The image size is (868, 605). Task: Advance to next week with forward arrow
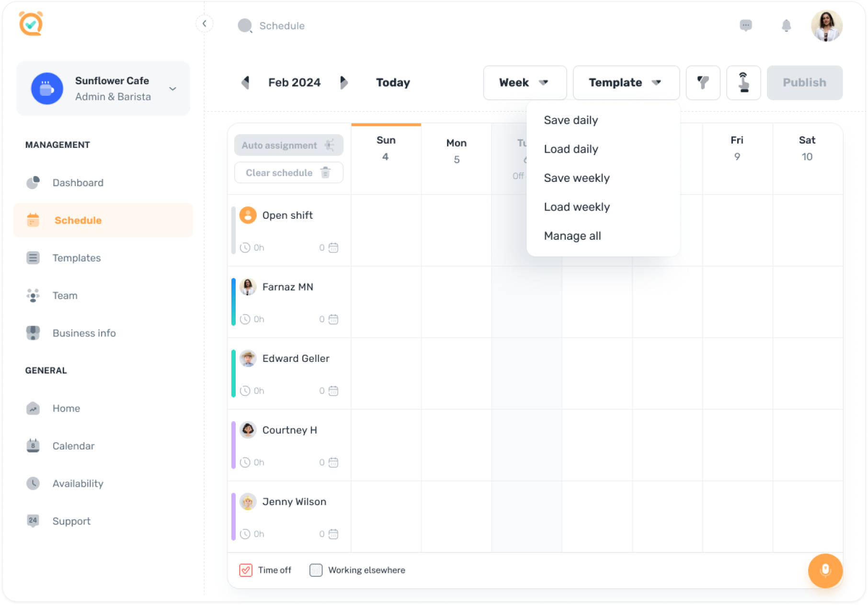click(344, 82)
